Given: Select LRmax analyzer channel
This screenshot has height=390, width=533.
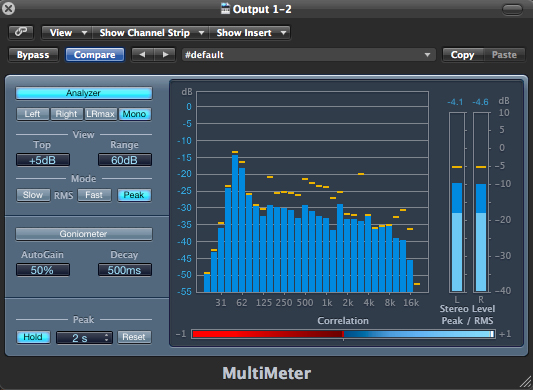Looking at the screenshot, I should coord(100,114).
